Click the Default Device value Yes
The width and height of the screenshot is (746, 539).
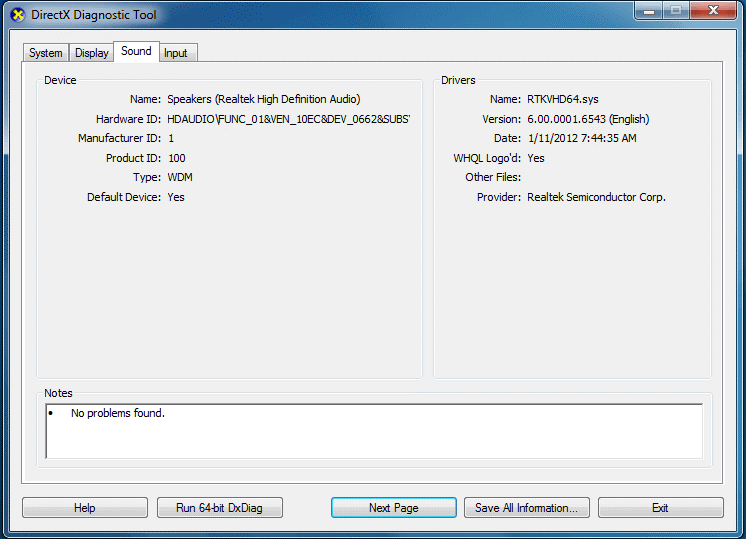click(176, 197)
